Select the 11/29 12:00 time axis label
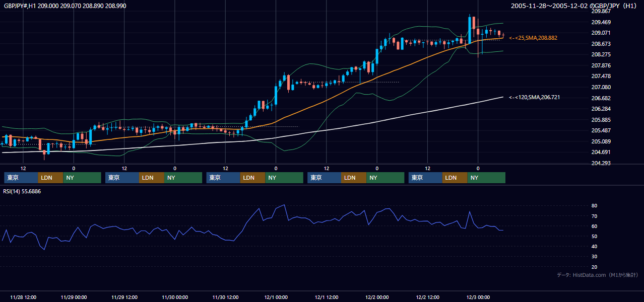644x302 pixels. (x=124, y=297)
